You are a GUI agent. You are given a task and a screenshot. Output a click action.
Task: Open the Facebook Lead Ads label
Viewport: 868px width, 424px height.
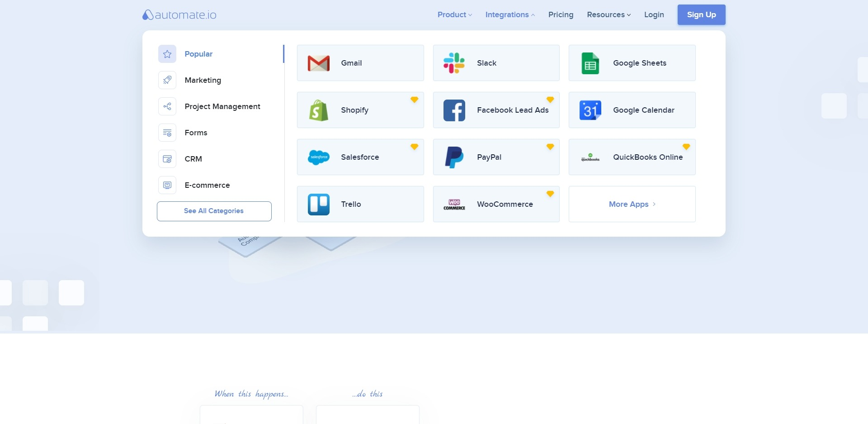[x=513, y=110]
